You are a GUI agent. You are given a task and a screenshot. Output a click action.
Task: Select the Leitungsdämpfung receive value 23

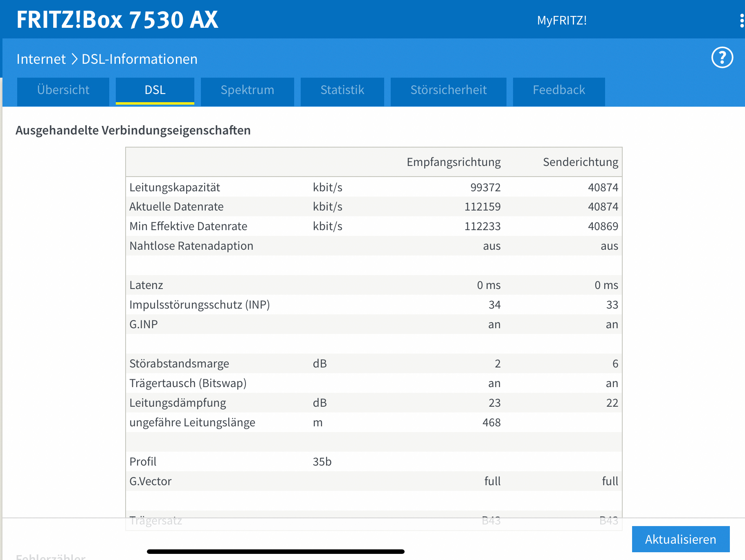pyautogui.click(x=495, y=403)
